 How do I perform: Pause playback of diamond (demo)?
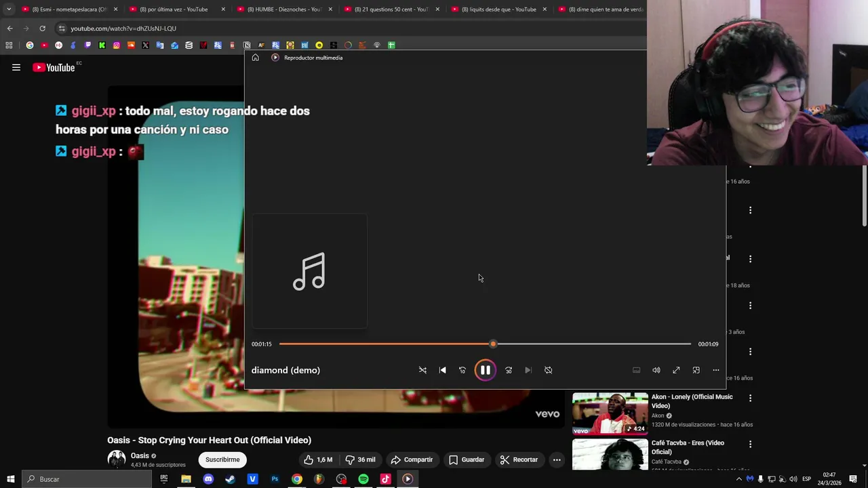coord(486,370)
